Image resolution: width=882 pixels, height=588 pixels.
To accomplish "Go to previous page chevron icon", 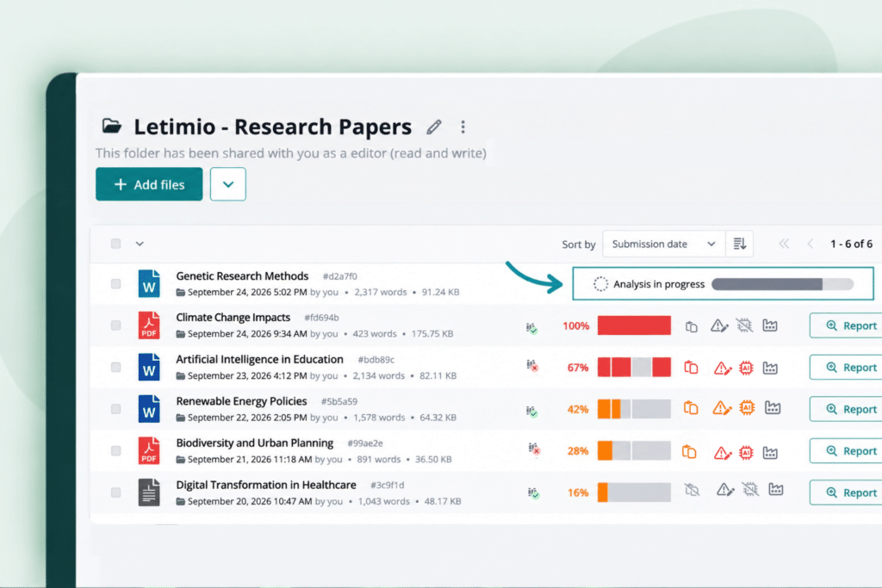I will [x=811, y=244].
